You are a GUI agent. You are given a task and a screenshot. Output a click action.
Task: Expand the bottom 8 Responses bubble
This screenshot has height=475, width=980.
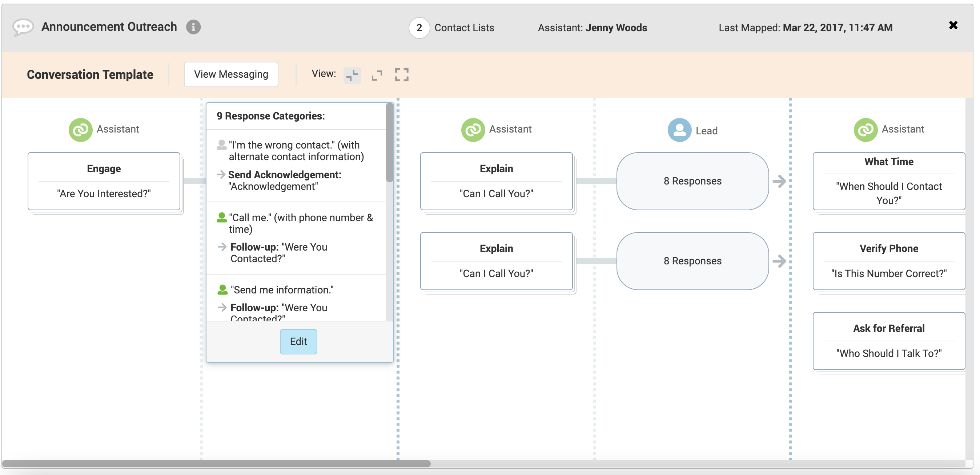(x=692, y=261)
